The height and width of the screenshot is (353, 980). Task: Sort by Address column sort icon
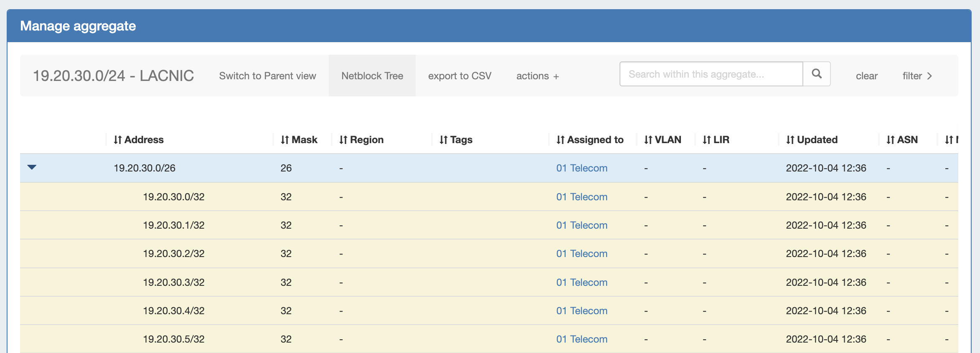pyautogui.click(x=118, y=140)
